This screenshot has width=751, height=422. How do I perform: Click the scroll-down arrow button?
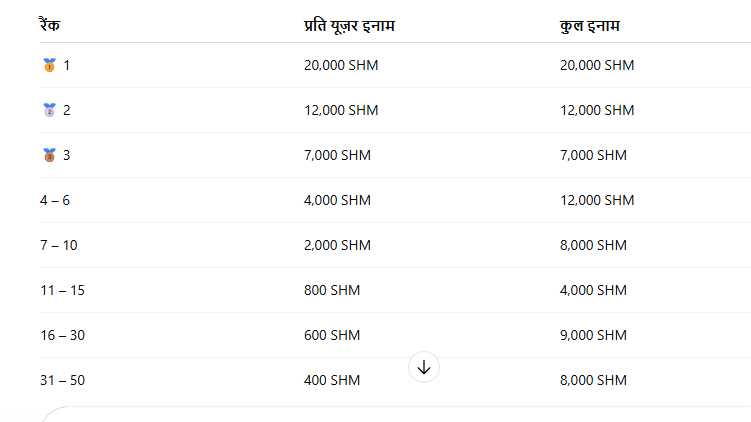[x=424, y=367]
